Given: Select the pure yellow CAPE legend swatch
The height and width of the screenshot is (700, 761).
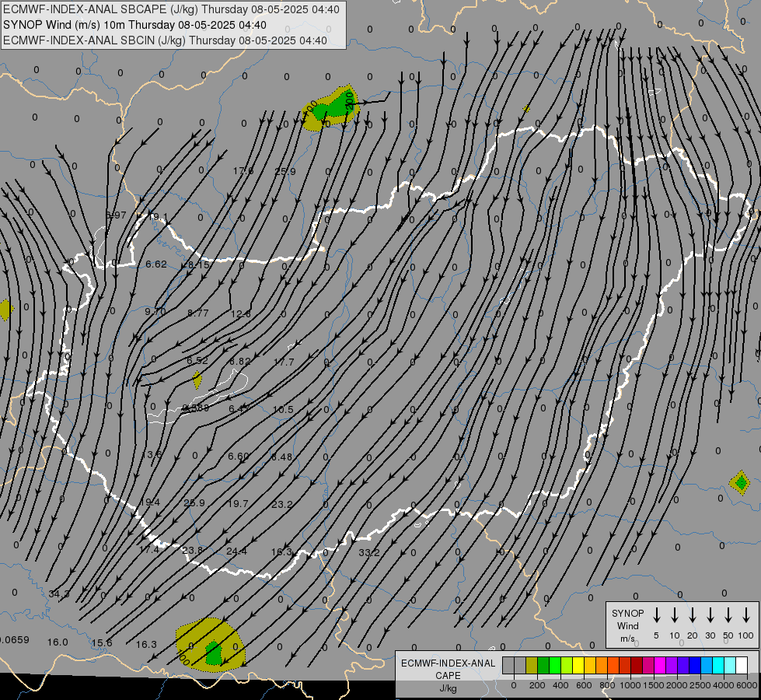Looking at the screenshot, I should click(578, 665).
